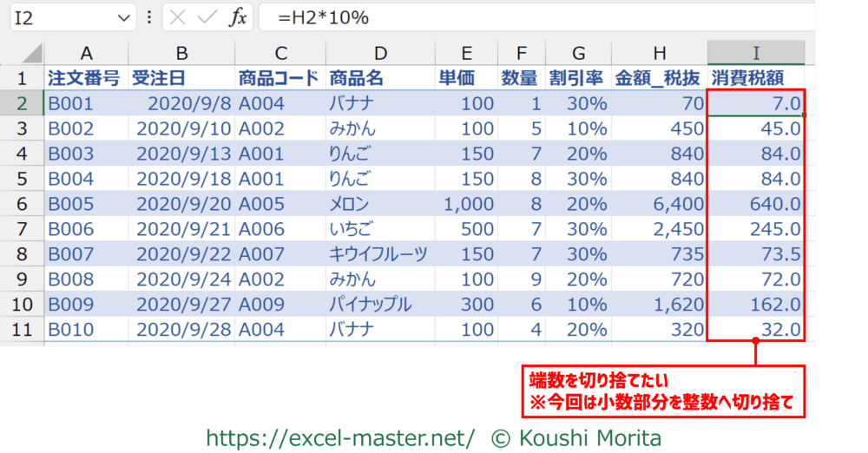Image resolution: width=868 pixels, height=453 pixels.
Task: Click the excel-master.net URL text
Action: click(339, 438)
